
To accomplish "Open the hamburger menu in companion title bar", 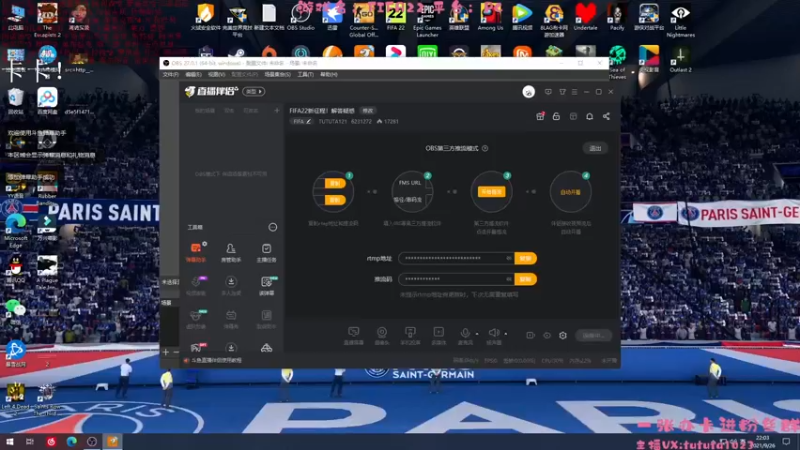I will tap(574, 92).
